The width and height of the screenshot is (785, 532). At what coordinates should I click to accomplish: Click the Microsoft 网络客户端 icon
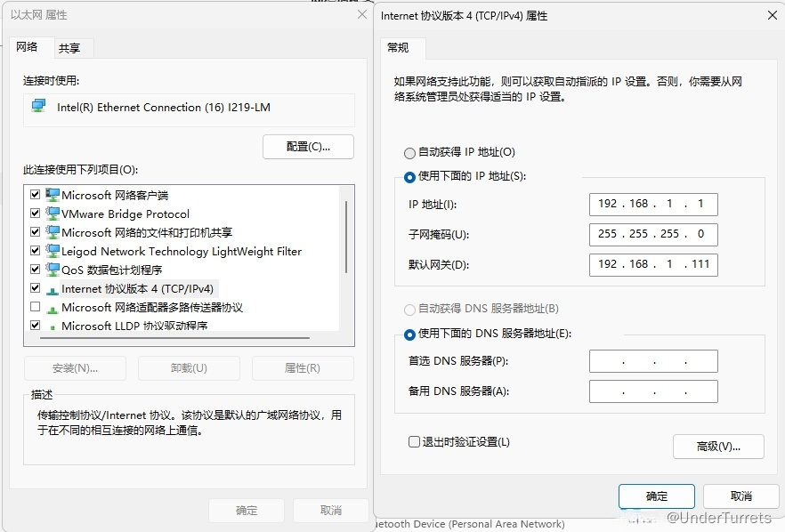tap(53, 195)
